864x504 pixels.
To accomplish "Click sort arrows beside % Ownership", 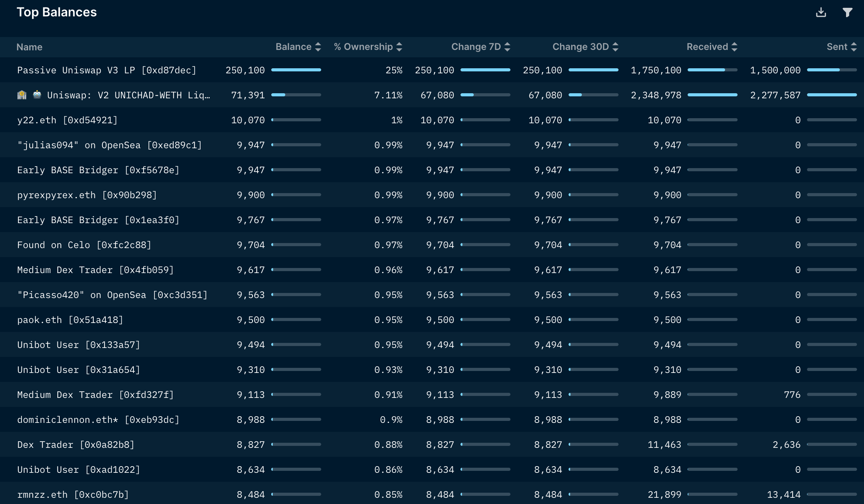I will pos(399,47).
